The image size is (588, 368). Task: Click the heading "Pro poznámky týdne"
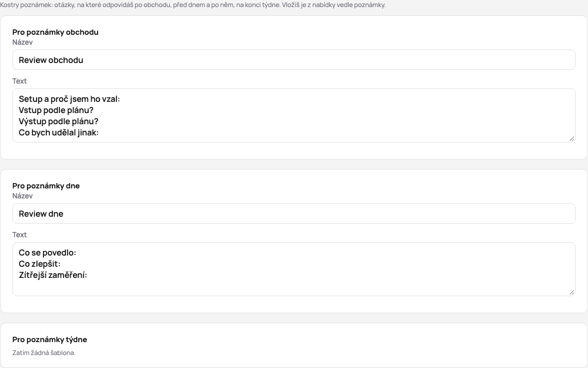click(x=50, y=339)
